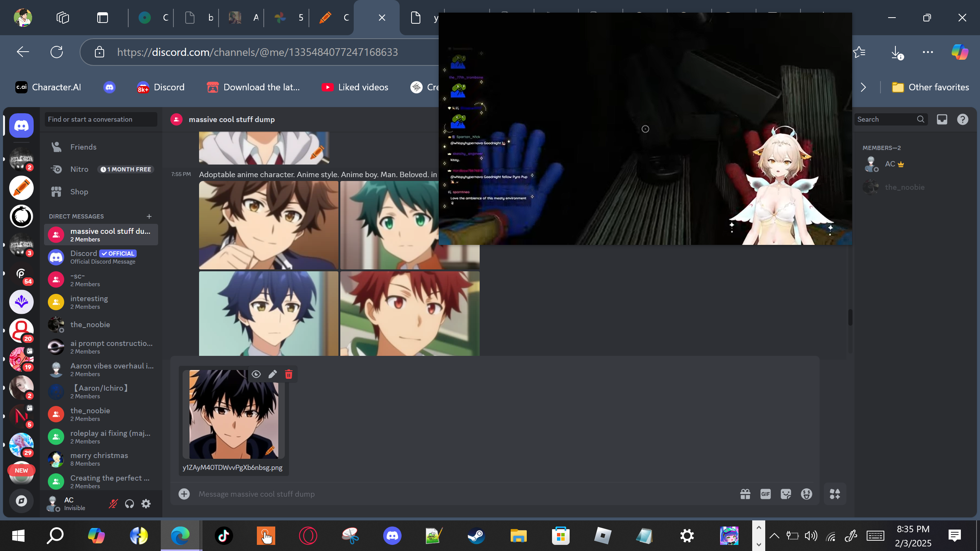Open the Edge downloads panel
The width and height of the screenshot is (980, 551).
(x=897, y=52)
